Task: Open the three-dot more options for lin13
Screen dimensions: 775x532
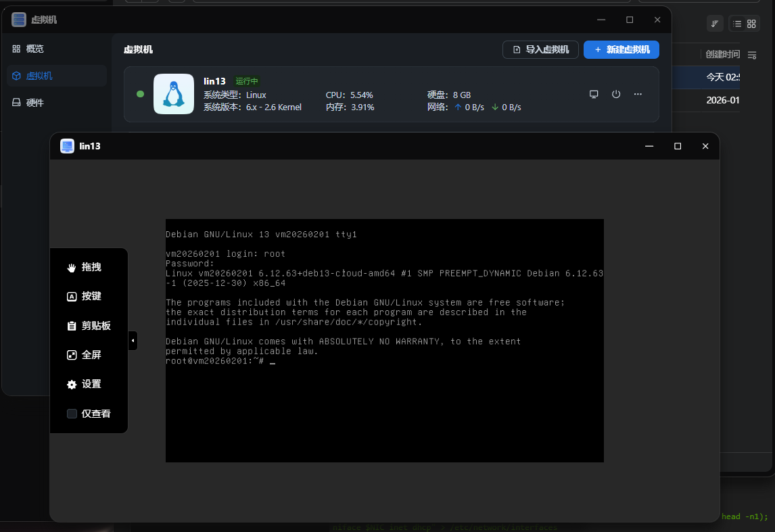Action: pos(638,94)
